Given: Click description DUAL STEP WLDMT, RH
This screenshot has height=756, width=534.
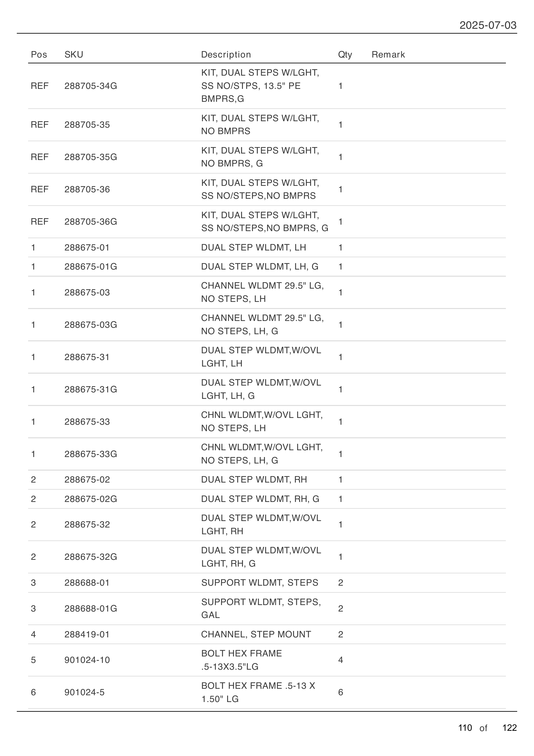Looking at the screenshot, I should [254, 479].
